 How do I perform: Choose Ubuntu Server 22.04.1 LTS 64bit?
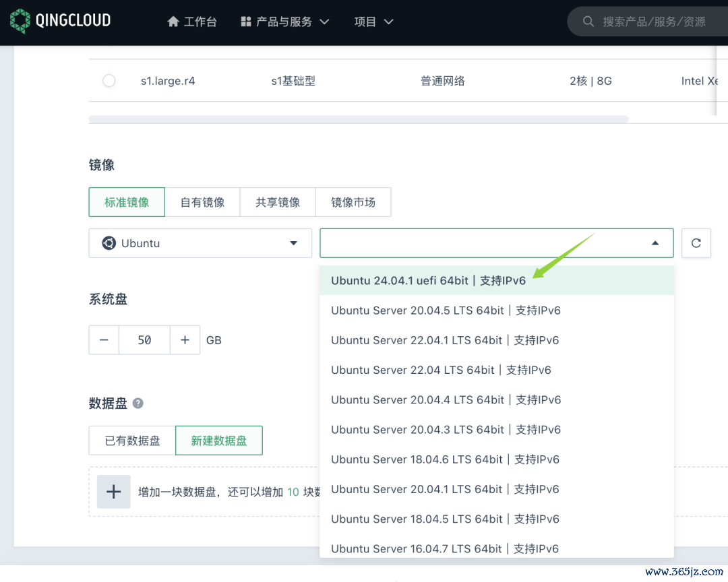click(x=496, y=340)
